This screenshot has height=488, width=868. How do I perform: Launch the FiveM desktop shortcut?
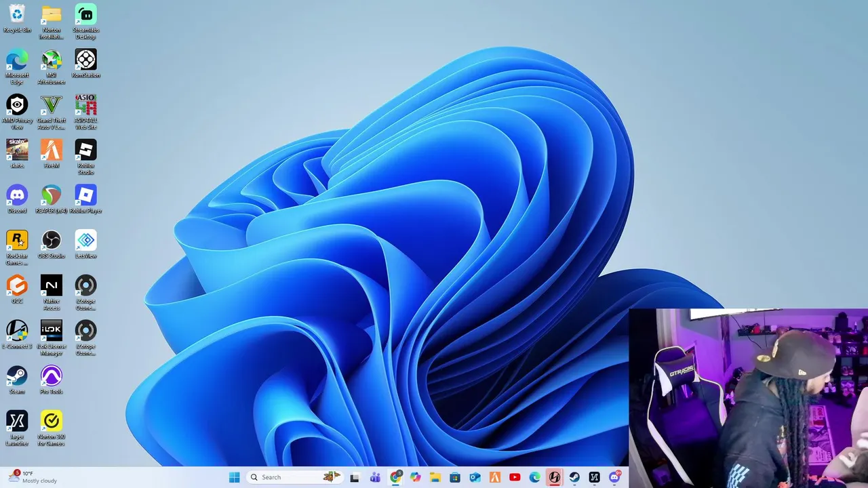click(x=52, y=154)
